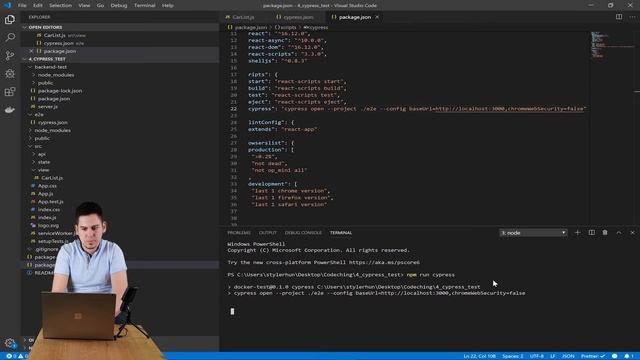Open the Edit menu
The image size is (640, 360).
coord(38,5)
